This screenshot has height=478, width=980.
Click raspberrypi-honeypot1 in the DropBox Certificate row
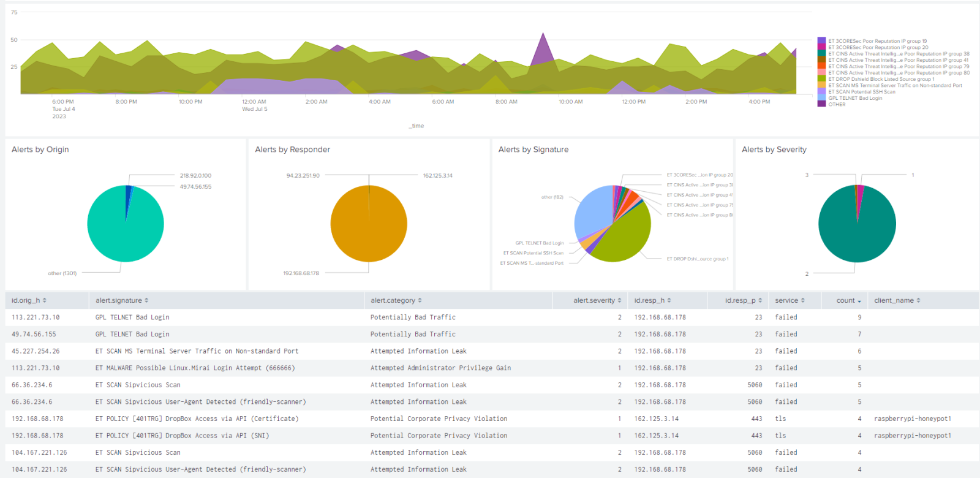(912, 419)
